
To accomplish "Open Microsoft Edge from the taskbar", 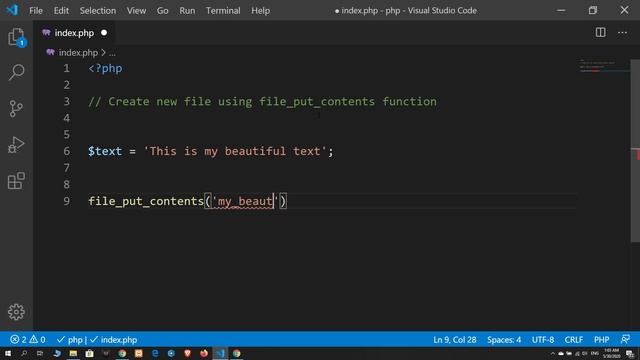I will [x=155, y=353].
